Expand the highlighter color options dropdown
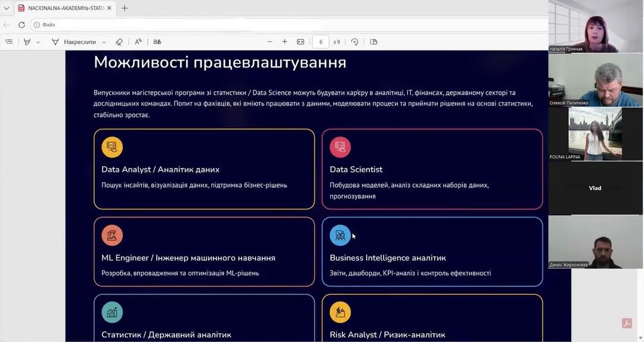 tap(38, 42)
